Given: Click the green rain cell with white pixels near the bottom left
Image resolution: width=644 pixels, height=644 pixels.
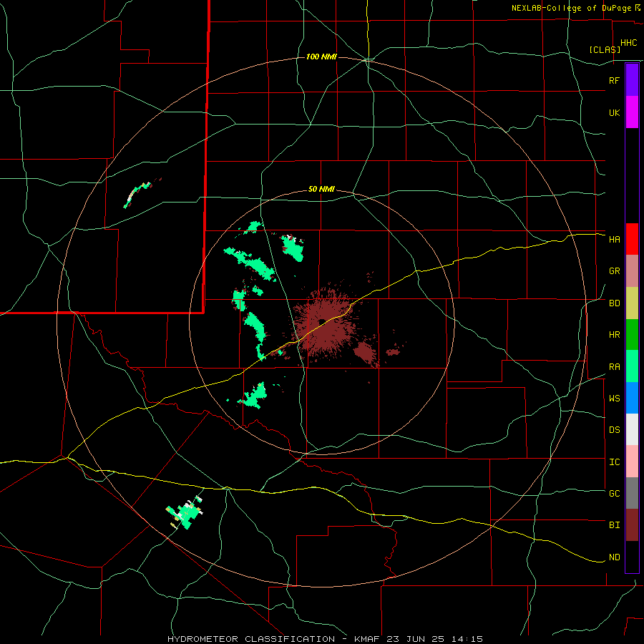Looking at the screenshot, I should pos(185,512).
